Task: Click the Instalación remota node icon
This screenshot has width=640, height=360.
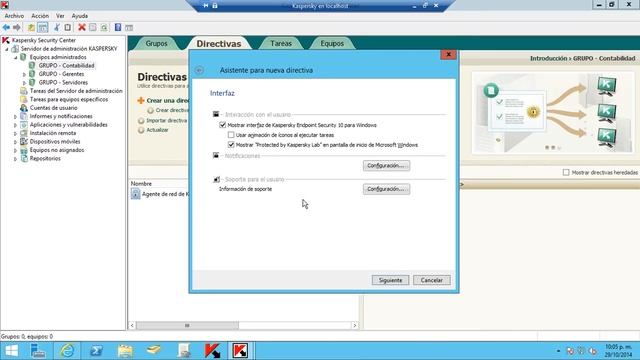Action: (24, 133)
